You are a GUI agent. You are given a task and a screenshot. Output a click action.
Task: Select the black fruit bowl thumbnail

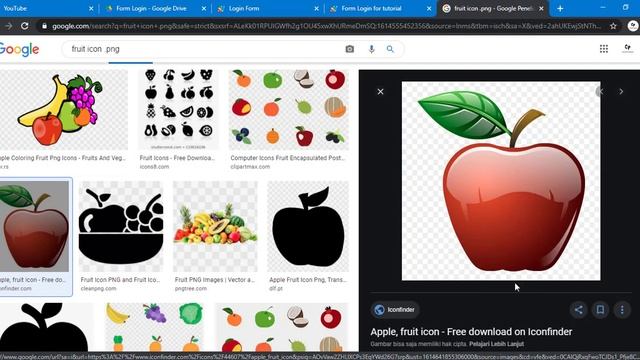121,226
